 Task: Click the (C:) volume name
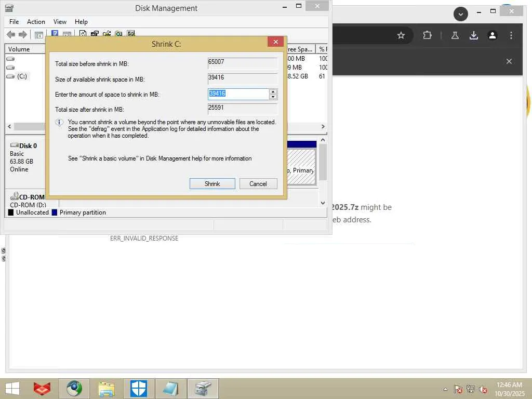(x=22, y=76)
